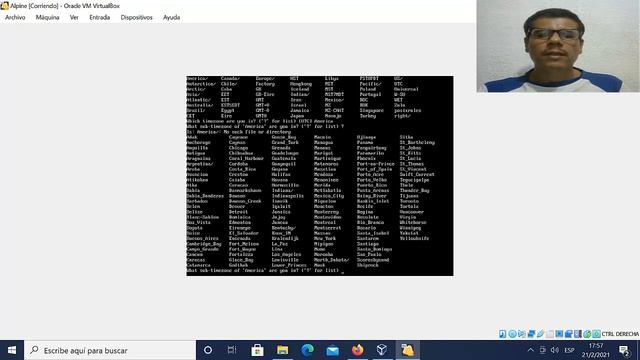The image size is (640, 360).
Task: Open File Explorer from the taskbar
Action: pos(282,350)
